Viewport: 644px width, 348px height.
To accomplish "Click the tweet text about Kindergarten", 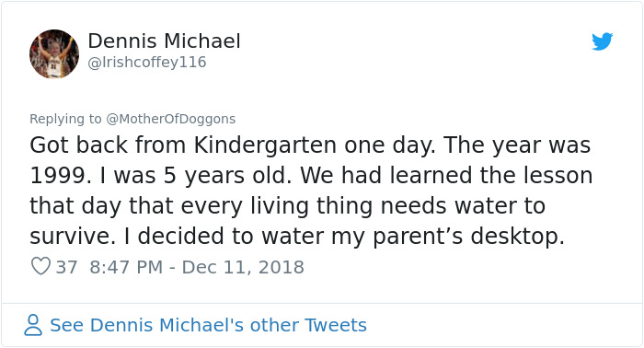I will pos(311,191).
